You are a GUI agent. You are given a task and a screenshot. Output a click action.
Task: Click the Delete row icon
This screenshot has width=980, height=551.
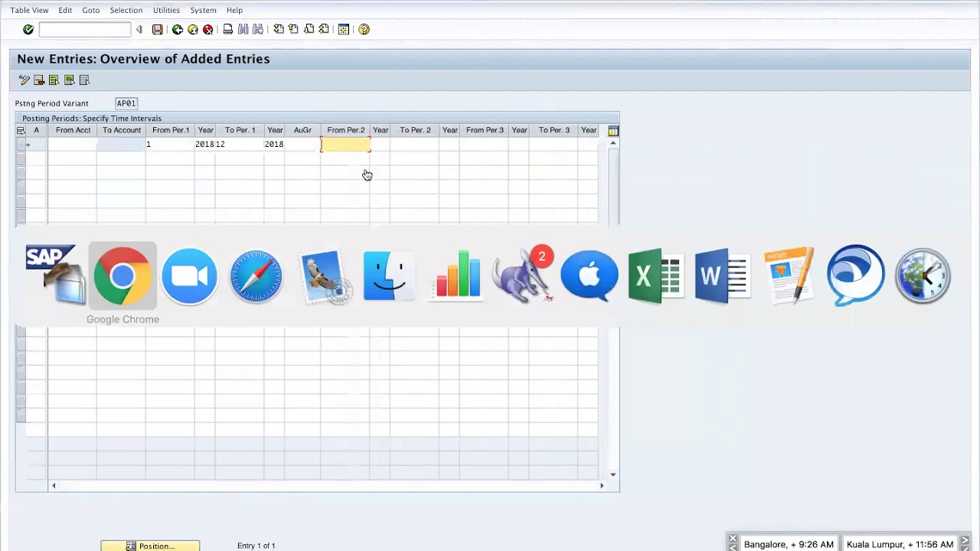[x=39, y=80]
